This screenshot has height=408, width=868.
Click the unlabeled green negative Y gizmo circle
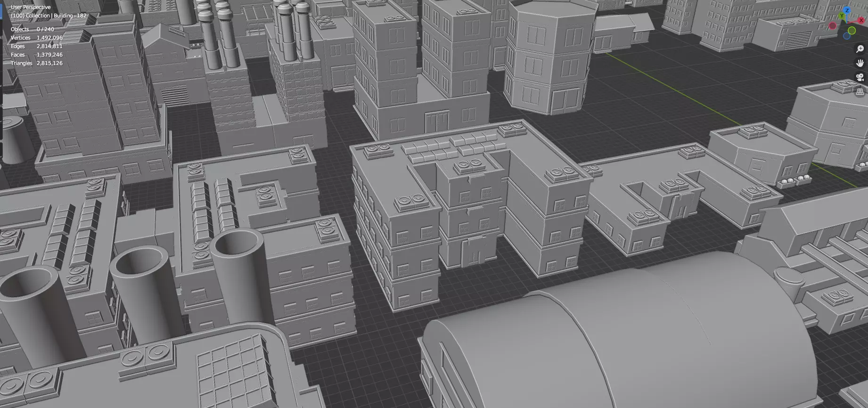coord(852,30)
